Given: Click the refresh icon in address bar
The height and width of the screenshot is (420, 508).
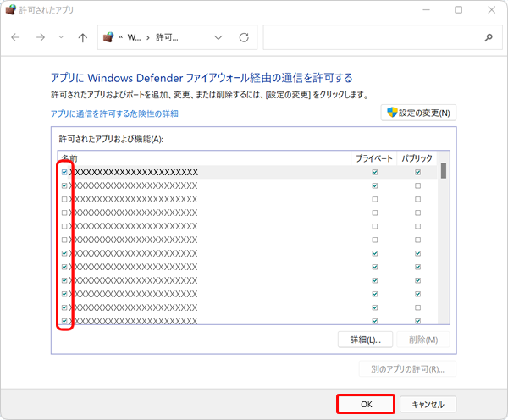Looking at the screenshot, I should [244, 38].
